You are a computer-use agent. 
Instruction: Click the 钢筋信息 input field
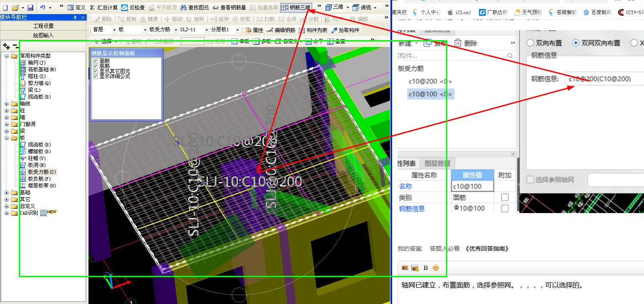tap(604, 79)
